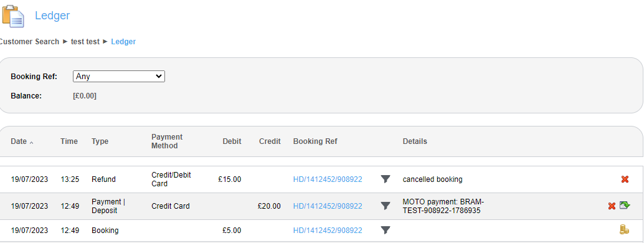Open the Booking Ref dropdown
This screenshot has height=243, width=644.
(x=119, y=77)
